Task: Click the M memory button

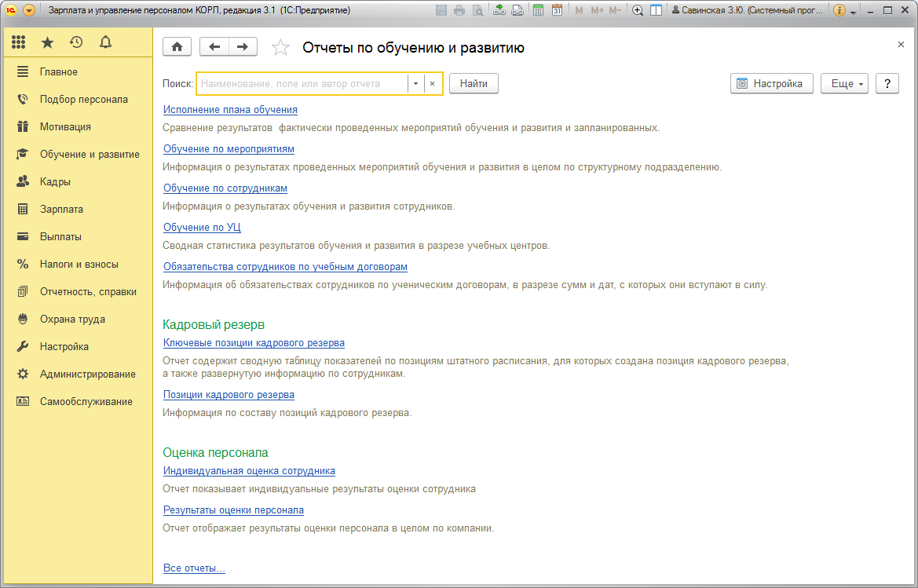Action: tap(579, 10)
